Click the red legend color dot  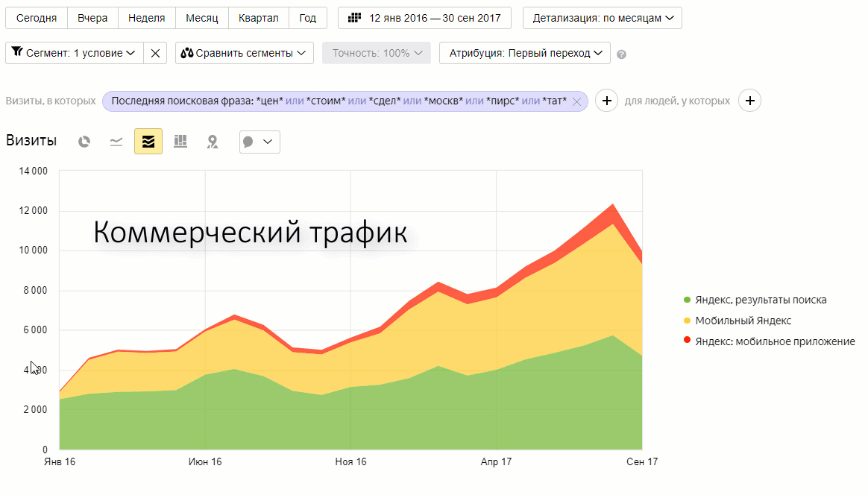(x=687, y=341)
